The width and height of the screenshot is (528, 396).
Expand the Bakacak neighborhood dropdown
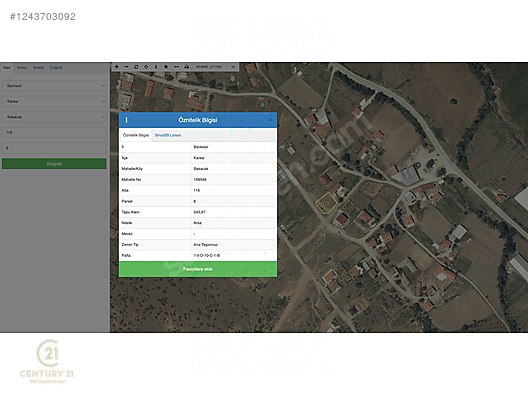pos(55,117)
